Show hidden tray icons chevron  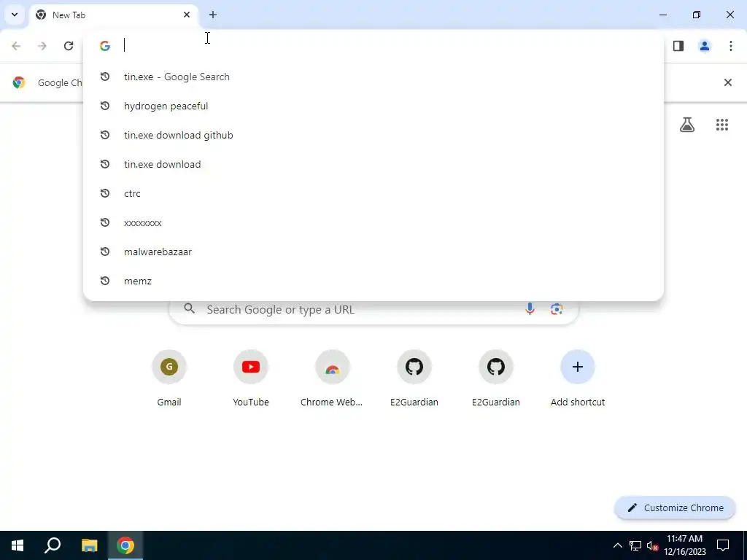(617, 545)
